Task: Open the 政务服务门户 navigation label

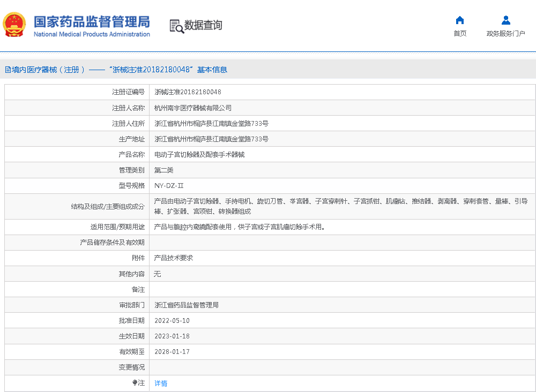Action: (x=505, y=34)
